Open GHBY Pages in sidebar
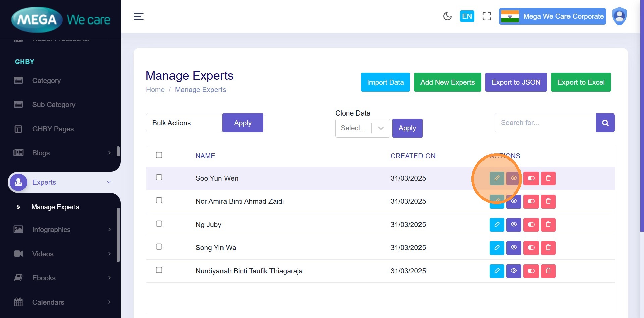The height and width of the screenshot is (318, 644). click(53, 129)
